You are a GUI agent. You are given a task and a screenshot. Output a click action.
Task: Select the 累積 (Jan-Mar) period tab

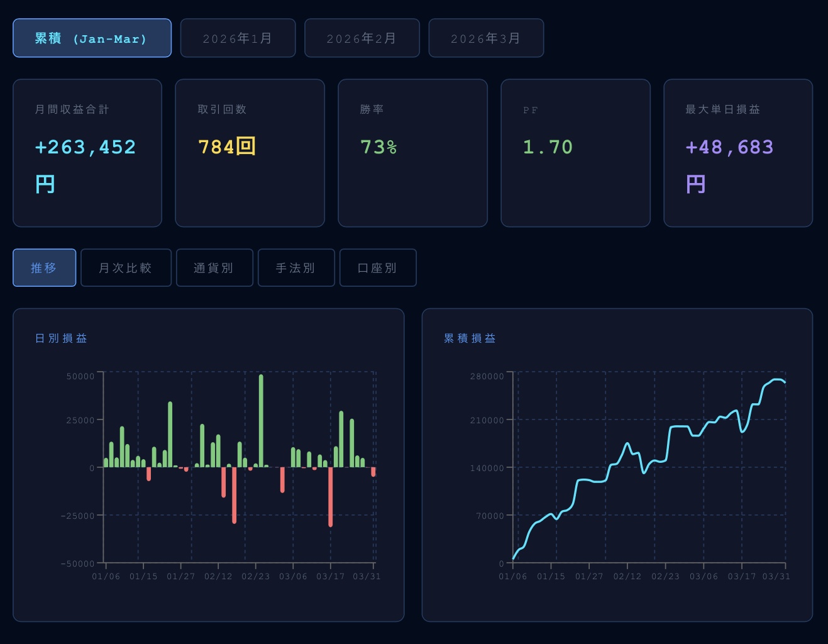(92, 38)
